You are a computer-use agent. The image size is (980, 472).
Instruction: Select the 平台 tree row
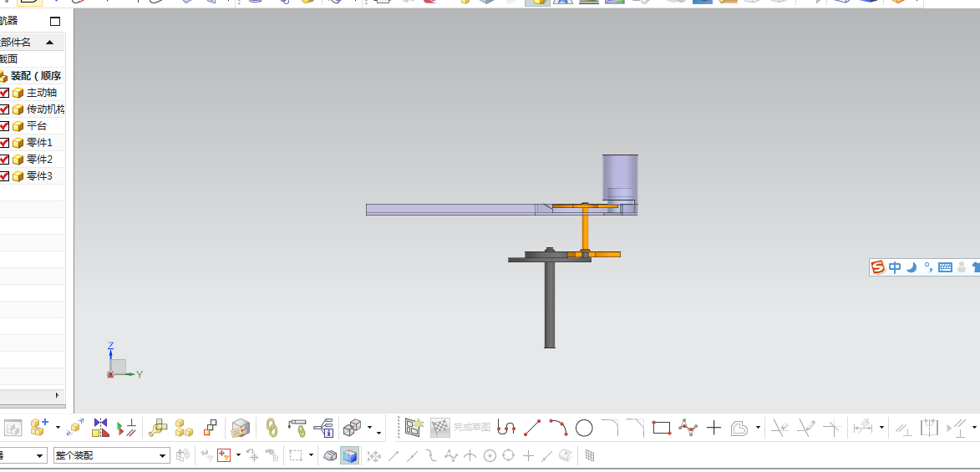pos(33,125)
